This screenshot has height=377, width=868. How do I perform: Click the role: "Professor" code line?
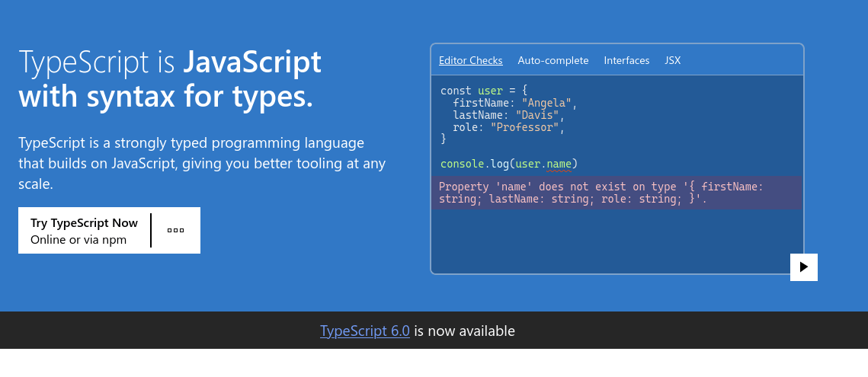click(509, 127)
